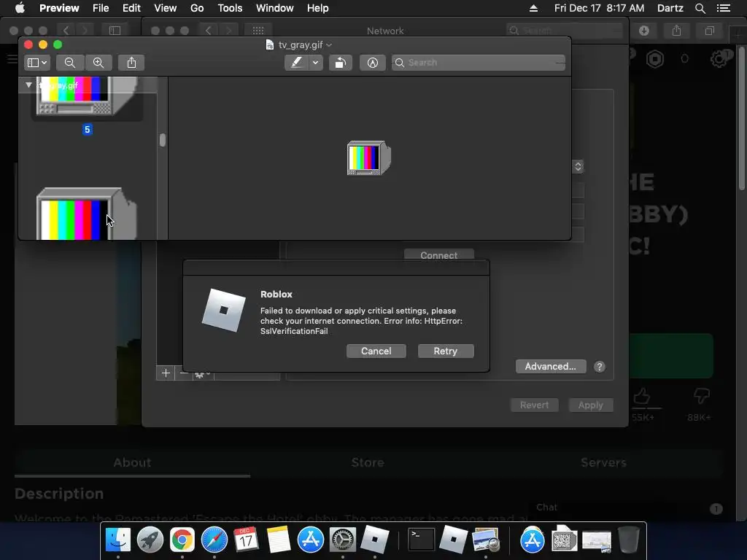Open the Go menu
This screenshot has height=560, width=747.
click(x=197, y=8)
